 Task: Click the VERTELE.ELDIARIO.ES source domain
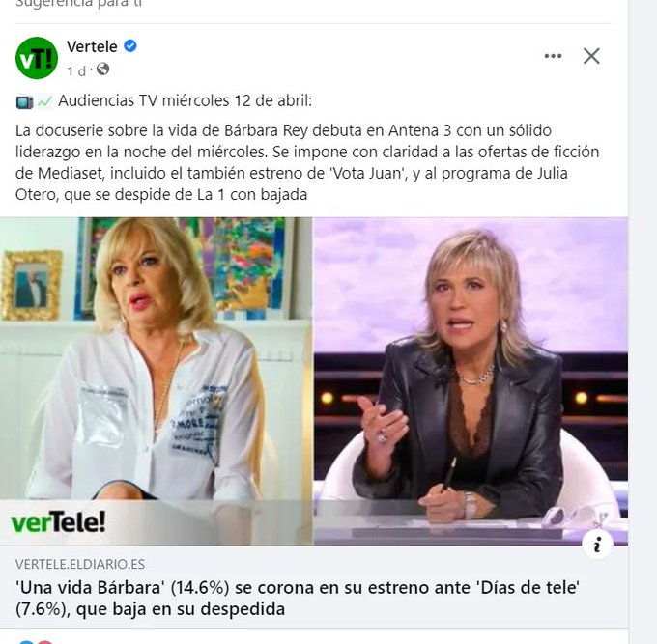pyautogui.click(x=80, y=565)
